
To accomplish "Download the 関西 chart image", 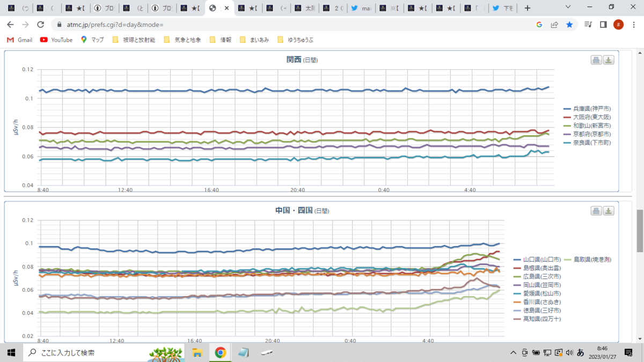I will coord(609,60).
